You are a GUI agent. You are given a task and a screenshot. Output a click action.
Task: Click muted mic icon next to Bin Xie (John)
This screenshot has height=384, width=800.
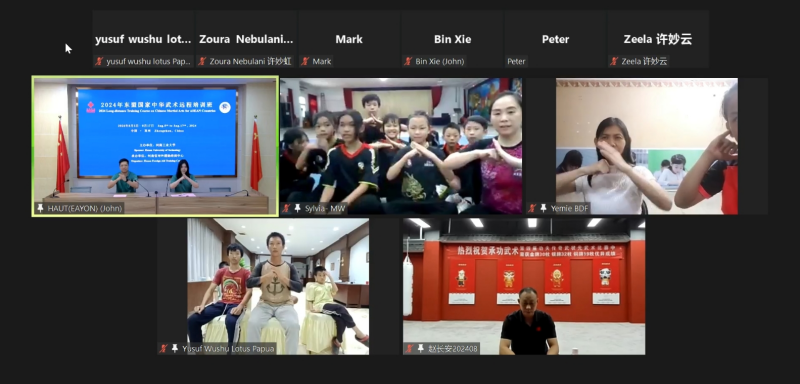(408, 61)
